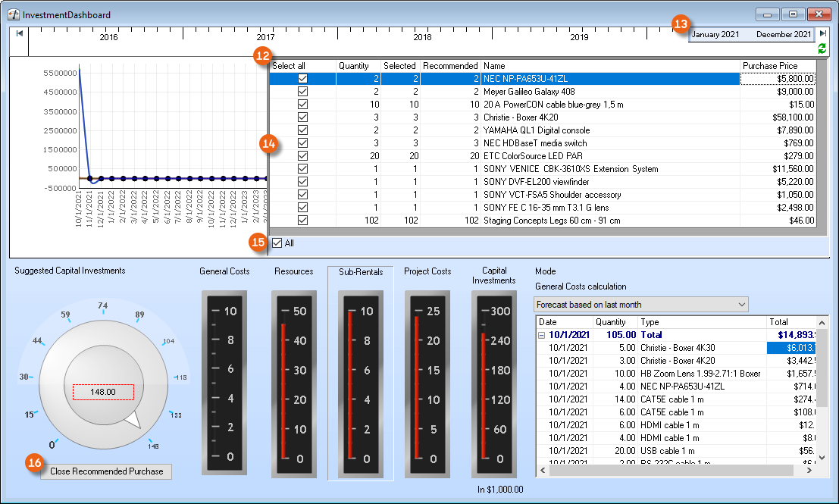
Task: Select the 2018 year on the timeline
Action: (x=422, y=37)
